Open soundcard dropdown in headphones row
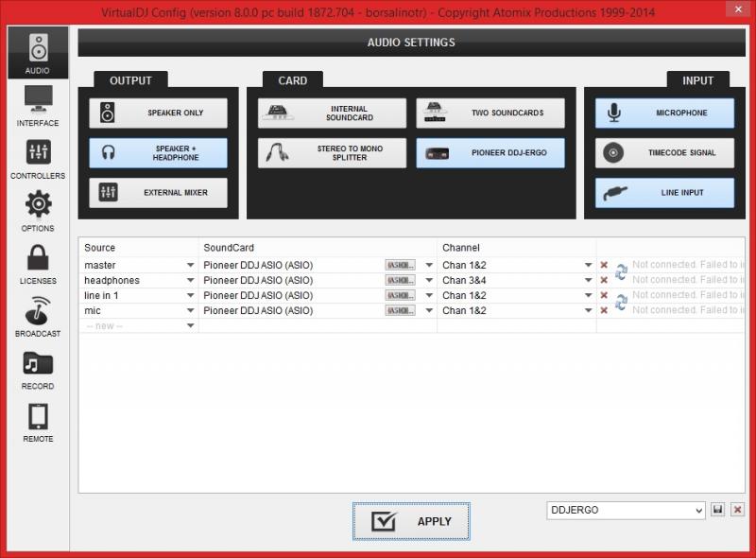The height and width of the screenshot is (558, 756). point(429,281)
